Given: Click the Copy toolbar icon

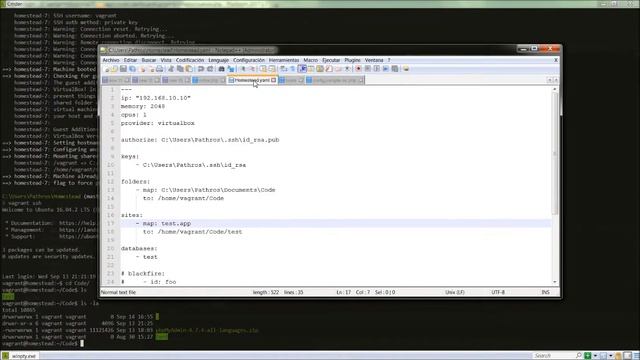Looking at the screenshot, I should 180,69.
